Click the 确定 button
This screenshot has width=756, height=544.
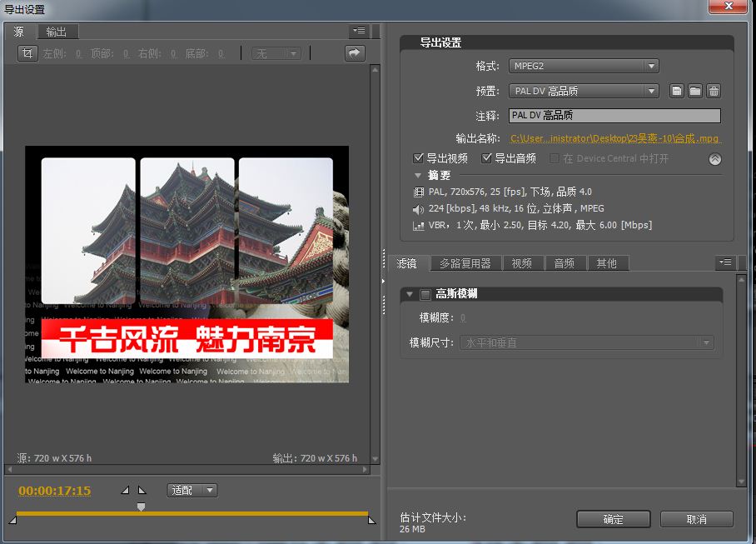pyautogui.click(x=613, y=519)
